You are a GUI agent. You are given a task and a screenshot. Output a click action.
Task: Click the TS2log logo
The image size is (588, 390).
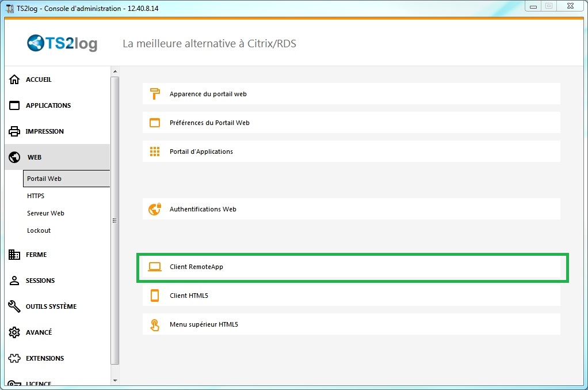point(62,43)
